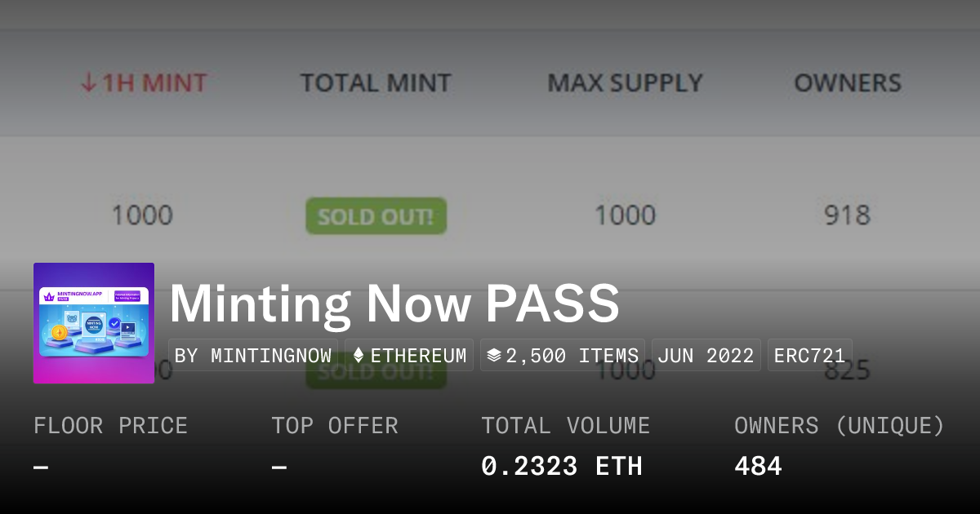Click the TOP OFFER label
Image resolution: width=980 pixels, height=514 pixels.
(x=335, y=426)
